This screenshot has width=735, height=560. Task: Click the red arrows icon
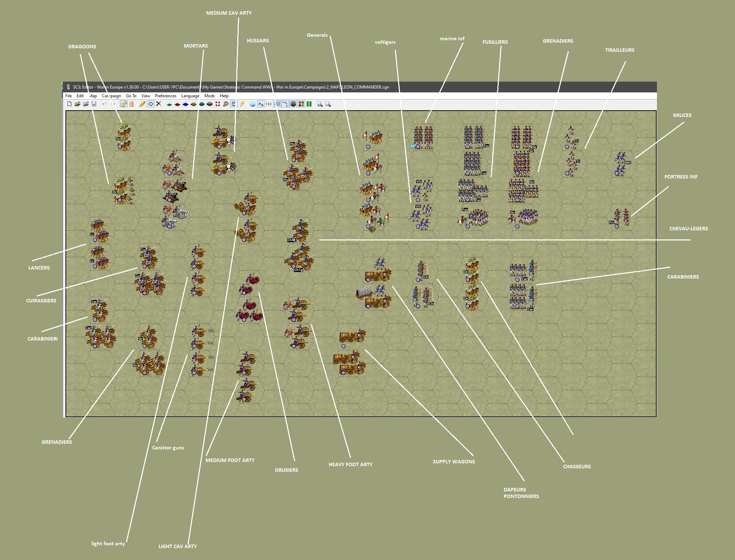218,104
